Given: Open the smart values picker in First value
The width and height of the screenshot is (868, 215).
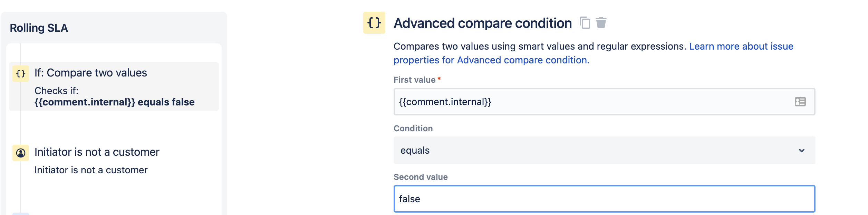Looking at the screenshot, I should [800, 102].
